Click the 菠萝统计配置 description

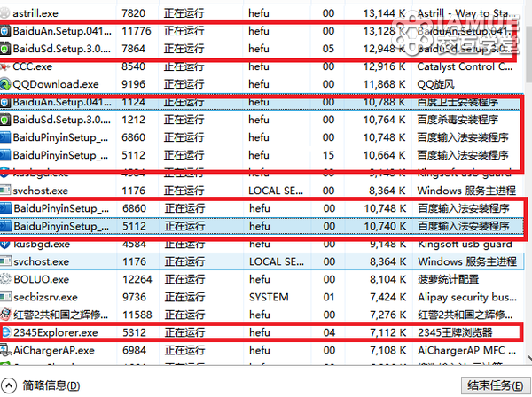[x=448, y=279]
